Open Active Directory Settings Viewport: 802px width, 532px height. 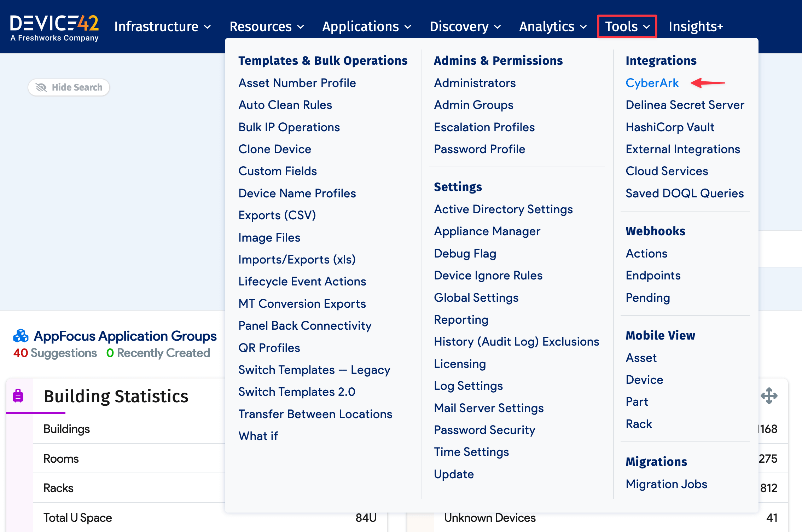[503, 209]
